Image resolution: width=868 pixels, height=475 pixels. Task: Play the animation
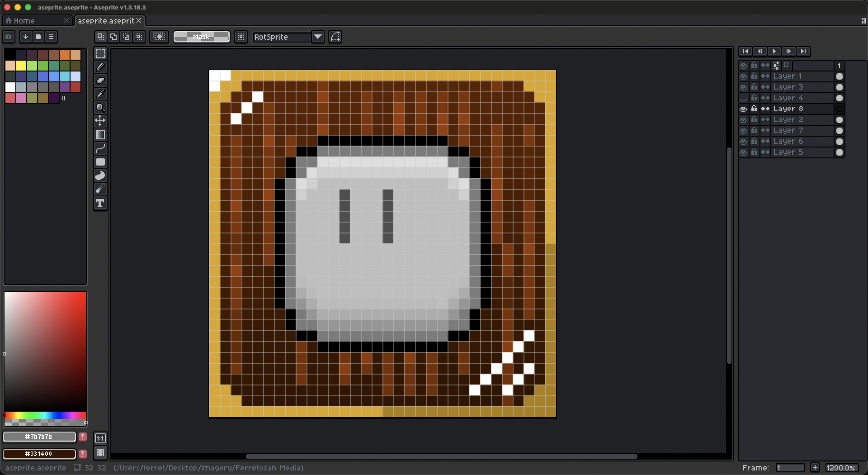coord(774,51)
